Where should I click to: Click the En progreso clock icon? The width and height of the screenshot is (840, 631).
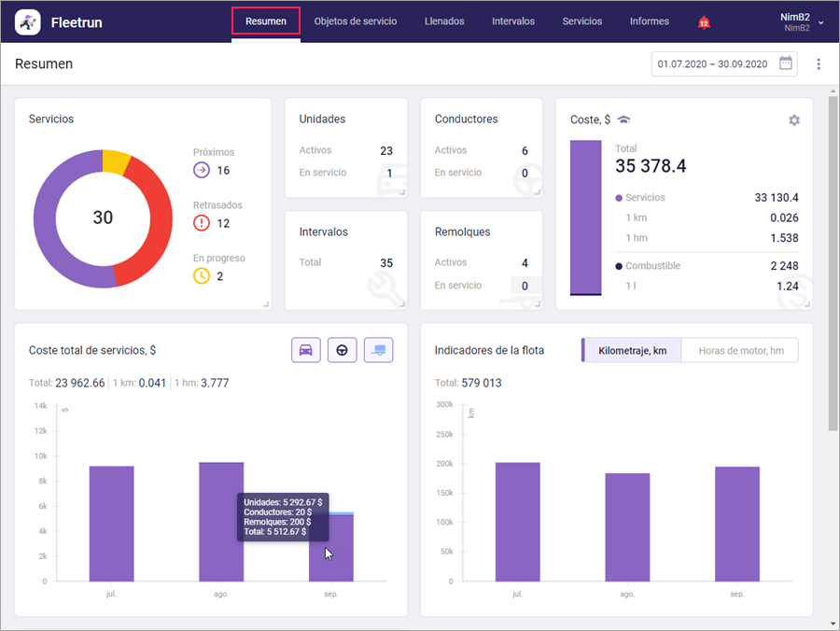point(202,276)
